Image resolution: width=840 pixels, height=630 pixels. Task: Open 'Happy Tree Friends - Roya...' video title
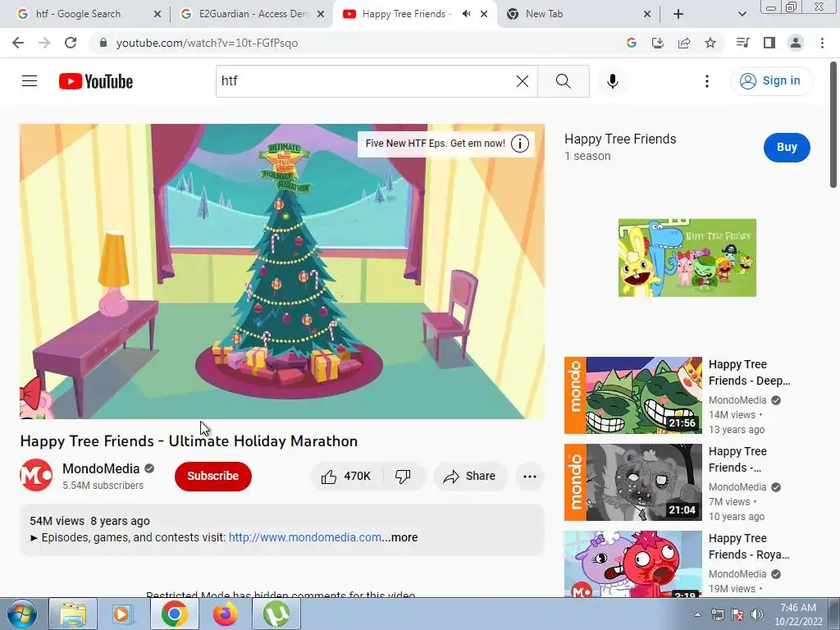tap(749, 546)
